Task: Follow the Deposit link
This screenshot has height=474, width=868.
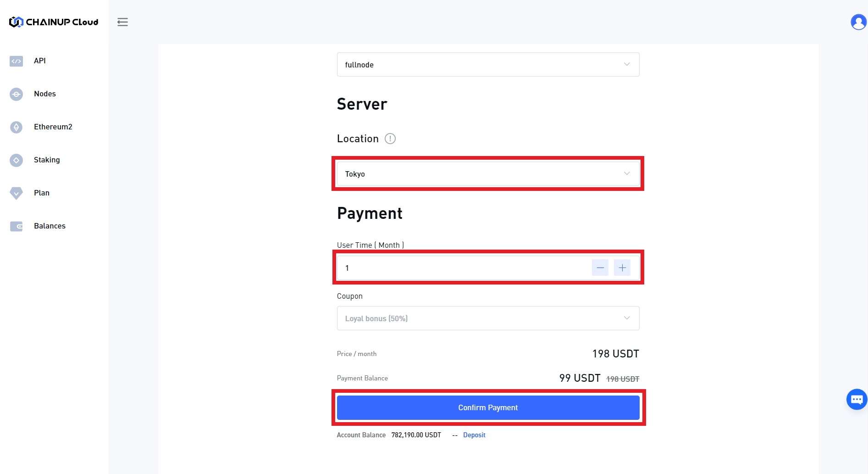Action: pos(474,435)
